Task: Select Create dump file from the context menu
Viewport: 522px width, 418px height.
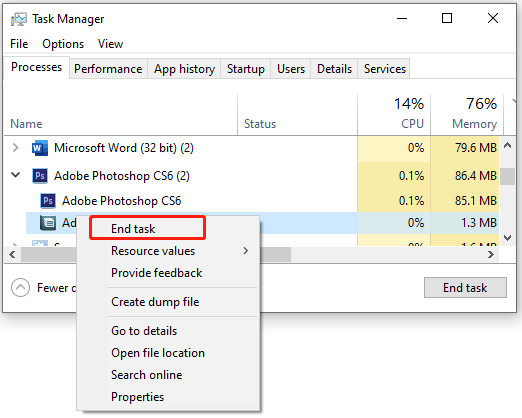Action: 155,302
